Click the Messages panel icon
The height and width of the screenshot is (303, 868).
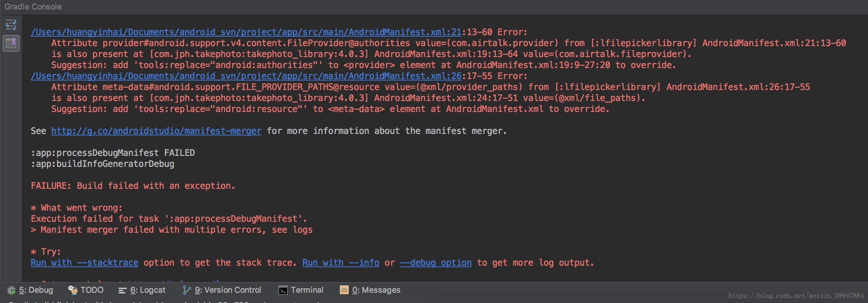pyautogui.click(x=344, y=290)
